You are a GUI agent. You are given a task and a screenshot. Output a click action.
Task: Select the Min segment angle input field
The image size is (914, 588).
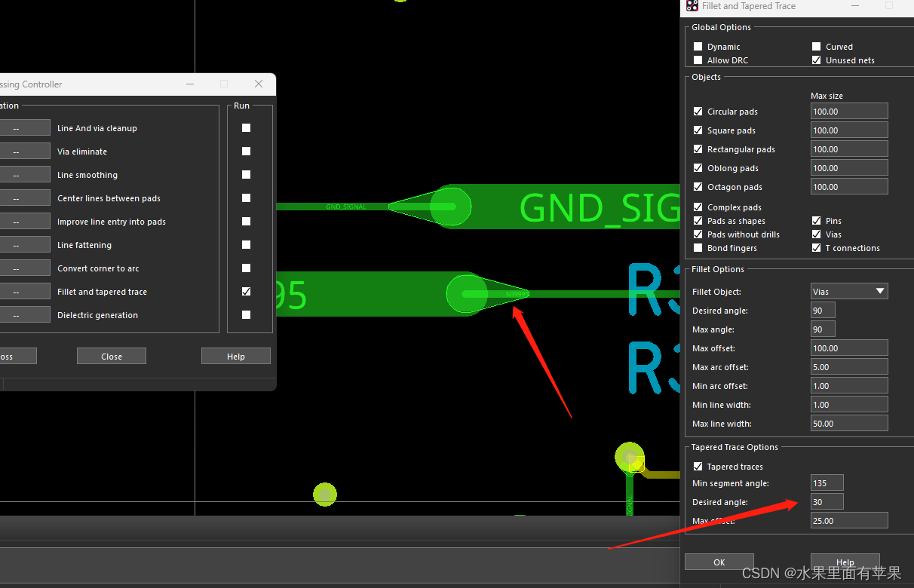[827, 483]
